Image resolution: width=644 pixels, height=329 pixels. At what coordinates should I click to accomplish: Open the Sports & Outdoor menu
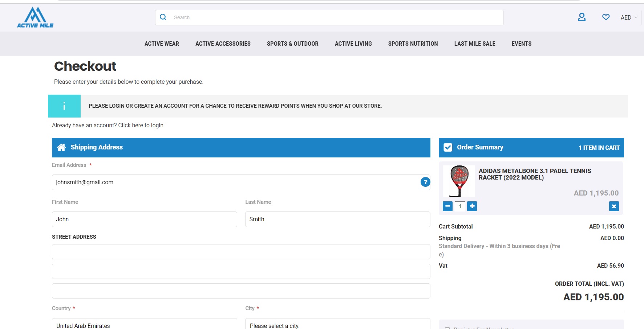coord(293,44)
